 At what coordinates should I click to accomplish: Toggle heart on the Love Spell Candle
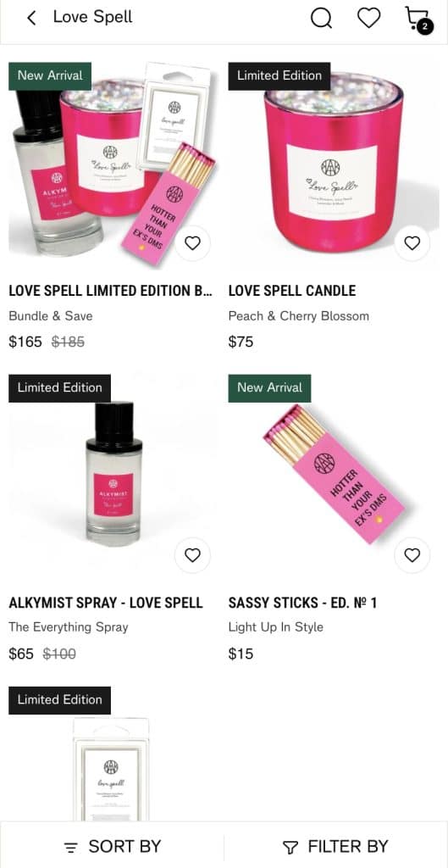tap(412, 243)
